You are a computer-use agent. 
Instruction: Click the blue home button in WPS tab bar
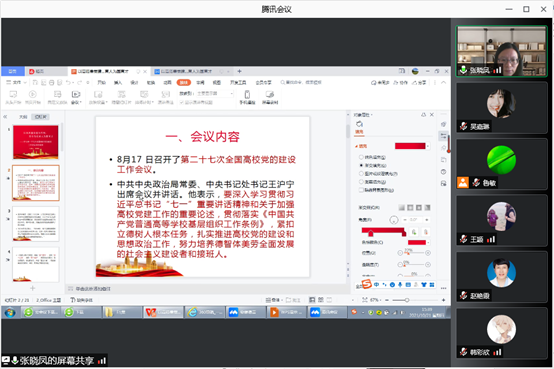click(13, 71)
